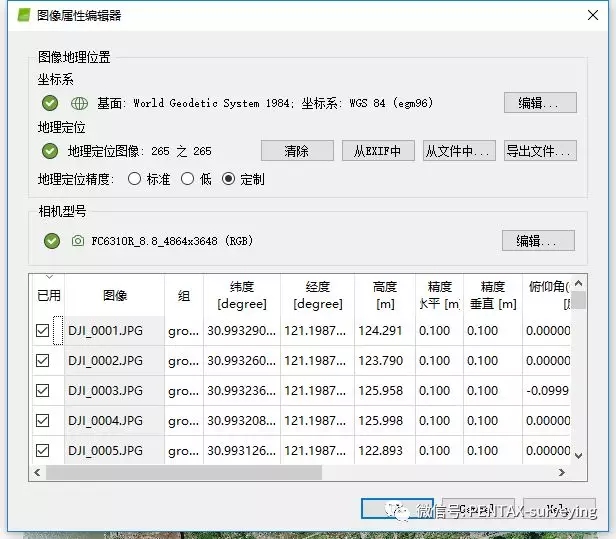
Task: Click the camera icon beside FC6310R model
Action: 79,241
